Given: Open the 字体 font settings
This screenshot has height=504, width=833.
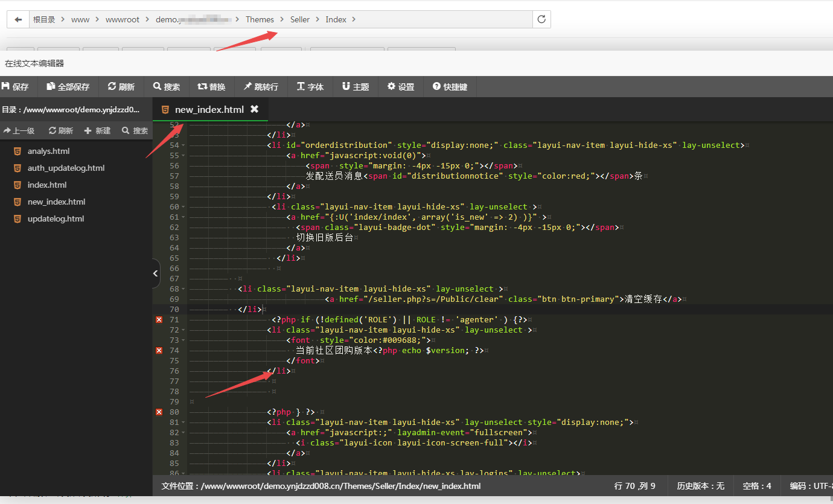Looking at the screenshot, I should [x=310, y=87].
